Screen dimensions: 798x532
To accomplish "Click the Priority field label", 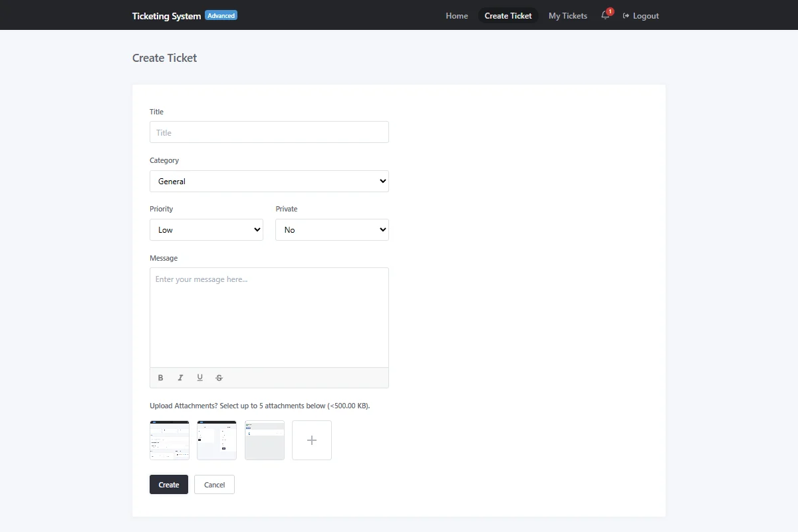I will [161, 209].
